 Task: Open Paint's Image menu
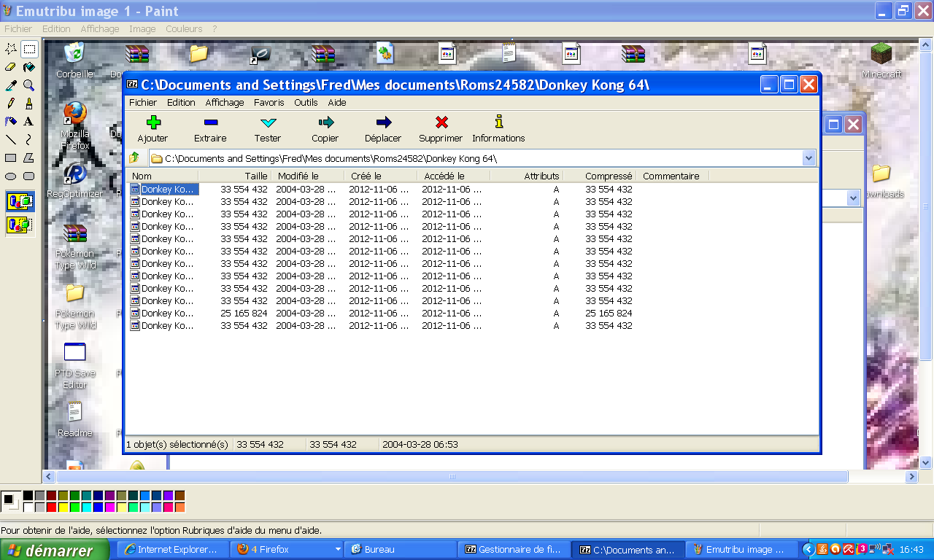pos(142,28)
